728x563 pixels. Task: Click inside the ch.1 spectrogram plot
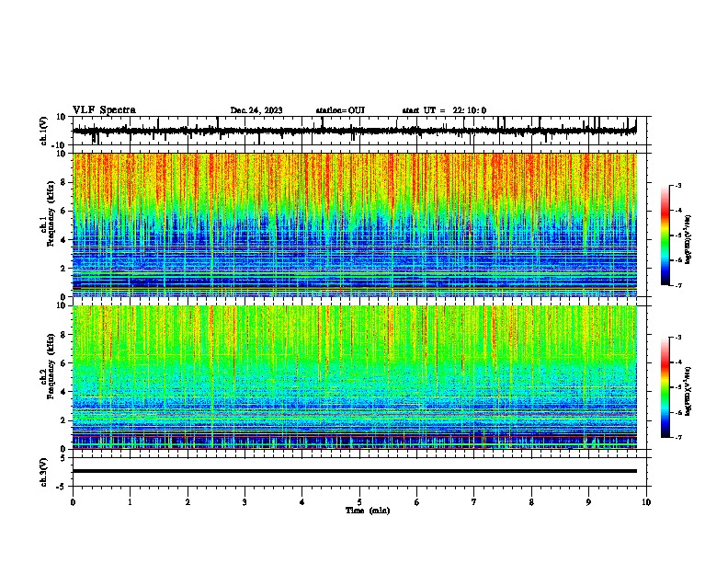354,224
